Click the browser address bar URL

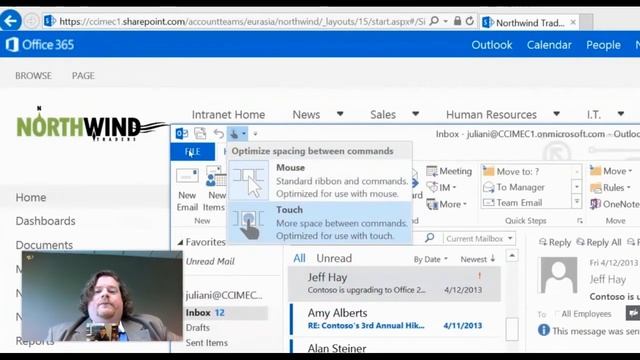[x=242, y=21]
